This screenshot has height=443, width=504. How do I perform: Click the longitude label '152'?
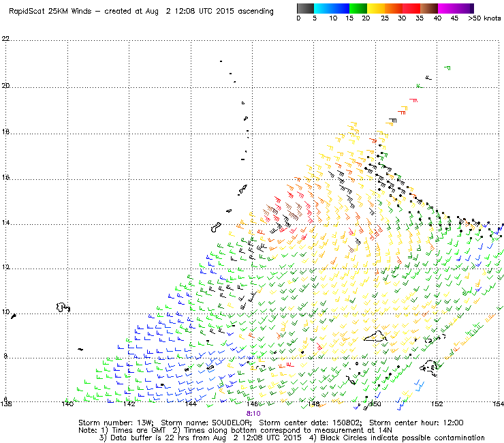point(437,403)
